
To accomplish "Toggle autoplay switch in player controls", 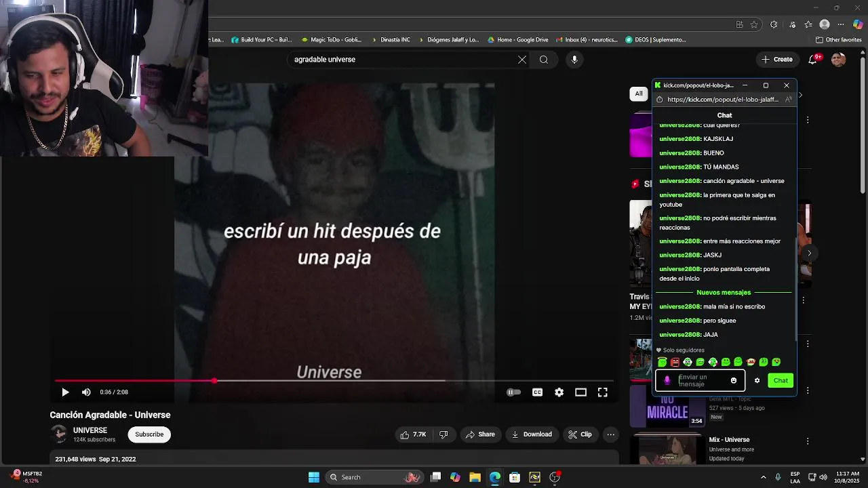I will click(x=513, y=392).
